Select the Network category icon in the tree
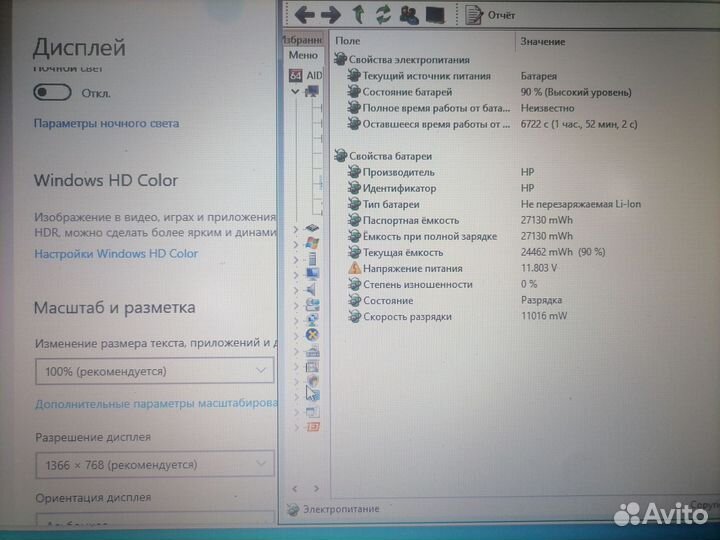This screenshot has height=540, width=720. click(x=312, y=320)
